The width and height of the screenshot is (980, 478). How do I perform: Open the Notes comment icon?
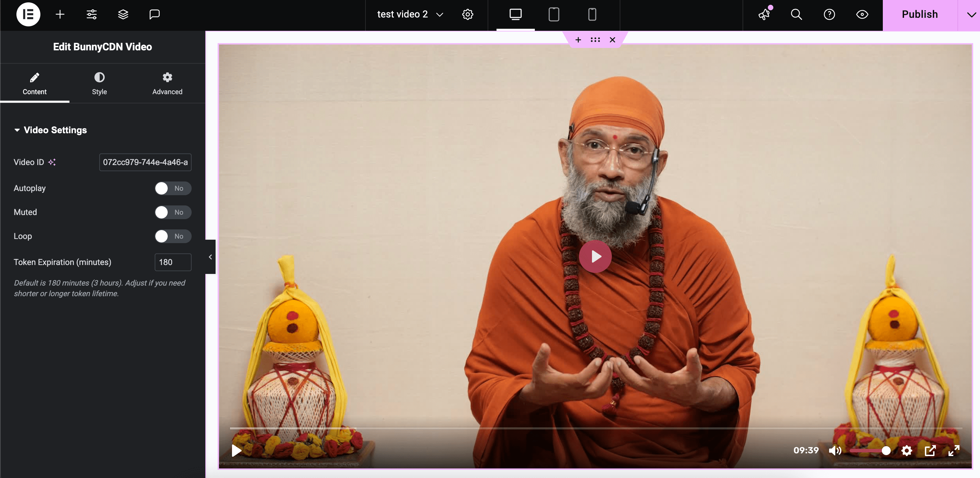pos(154,14)
